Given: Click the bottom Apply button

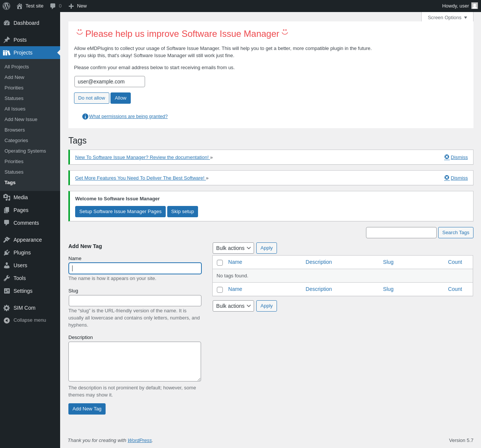Looking at the screenshot, I should (266, 306).
